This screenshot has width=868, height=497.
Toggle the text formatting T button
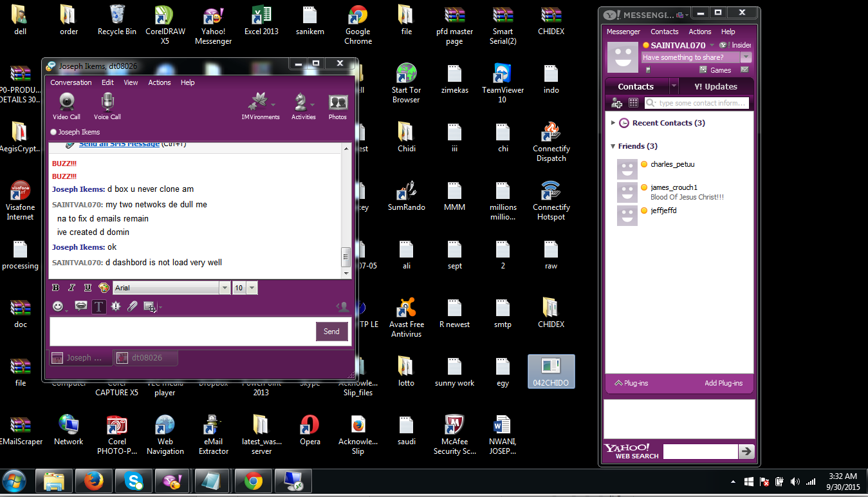click(98, 306)
